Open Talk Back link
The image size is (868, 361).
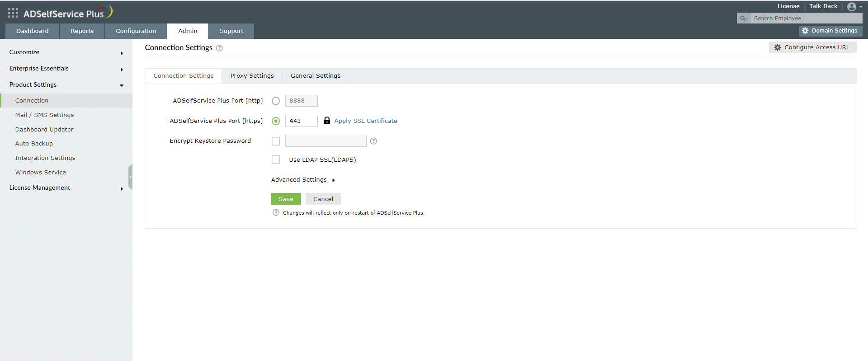[x=823, y=6]
